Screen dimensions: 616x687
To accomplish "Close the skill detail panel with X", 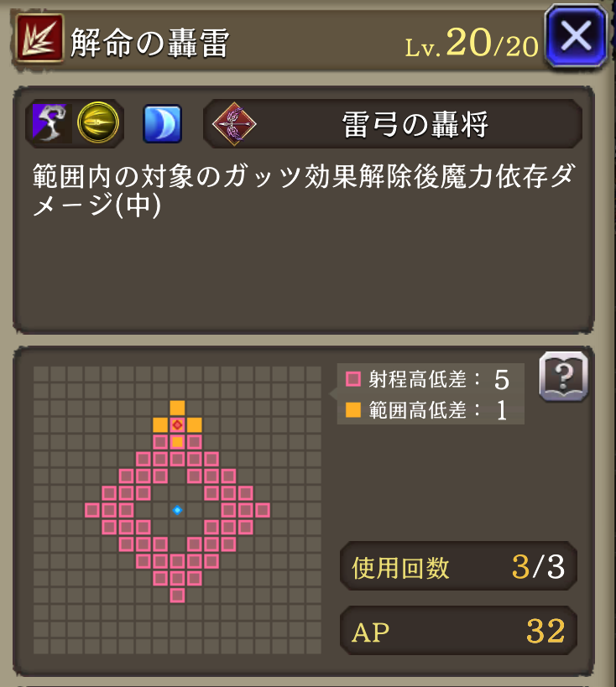I will pos(576,36).
